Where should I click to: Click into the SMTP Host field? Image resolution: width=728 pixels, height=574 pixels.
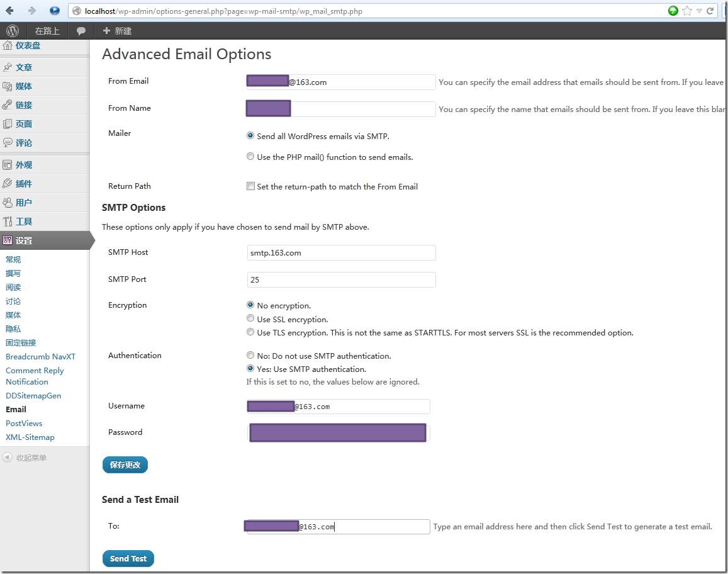pyautogui.click(x=341, y=253)
